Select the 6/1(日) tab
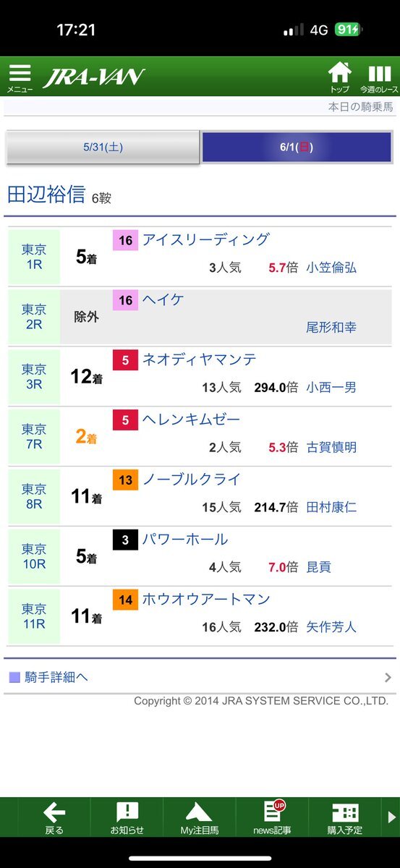The width and height of the screenshot is (400, 868). (x=297, y=147)
